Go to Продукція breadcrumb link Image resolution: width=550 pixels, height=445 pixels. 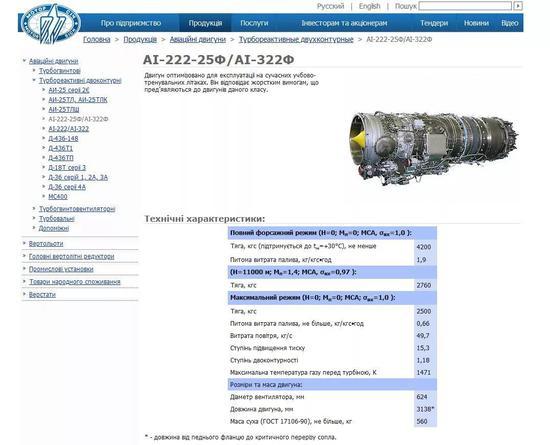[x=140, y=39]
